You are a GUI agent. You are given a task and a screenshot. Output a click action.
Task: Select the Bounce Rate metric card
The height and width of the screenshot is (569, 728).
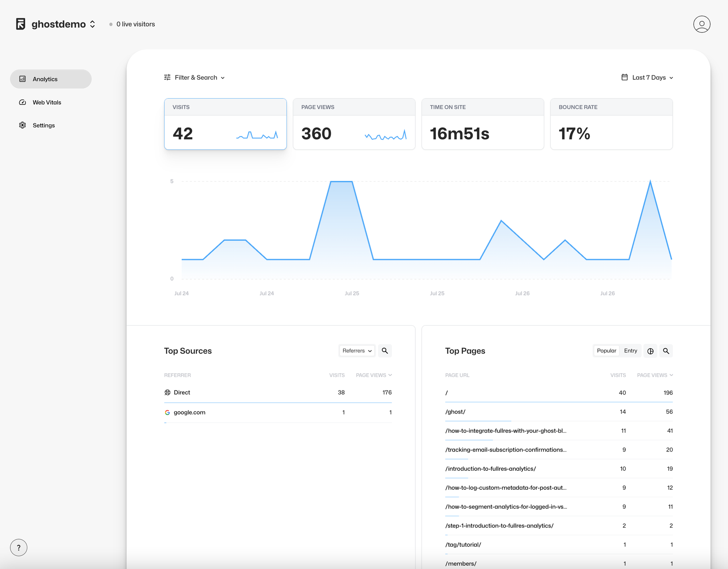coord(611,124)
